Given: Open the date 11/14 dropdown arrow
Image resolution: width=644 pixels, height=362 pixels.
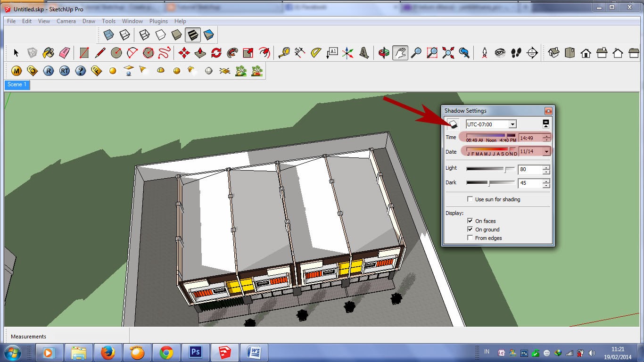Looking at the screenshot, I should [x=546, y=151].
